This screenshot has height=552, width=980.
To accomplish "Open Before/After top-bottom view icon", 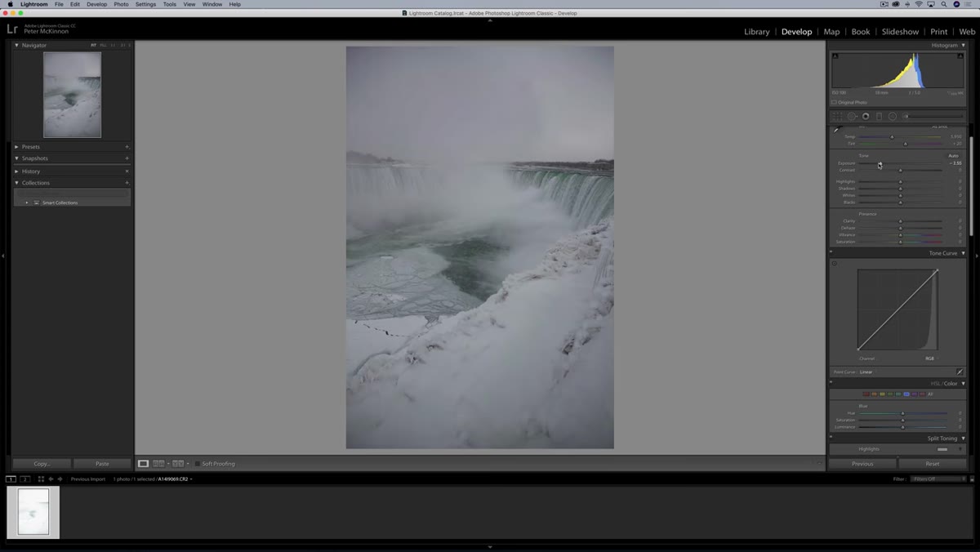I will 177,464.
